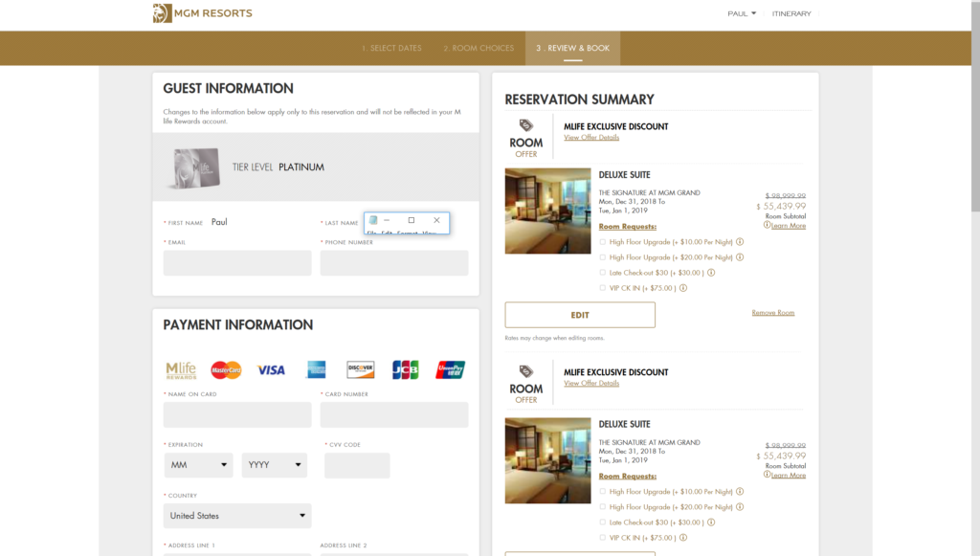Screen dimensions: 980x556
Task: Check first suite's High Floor Upgrade $20.00 Per Night
Action: point(603,256)
